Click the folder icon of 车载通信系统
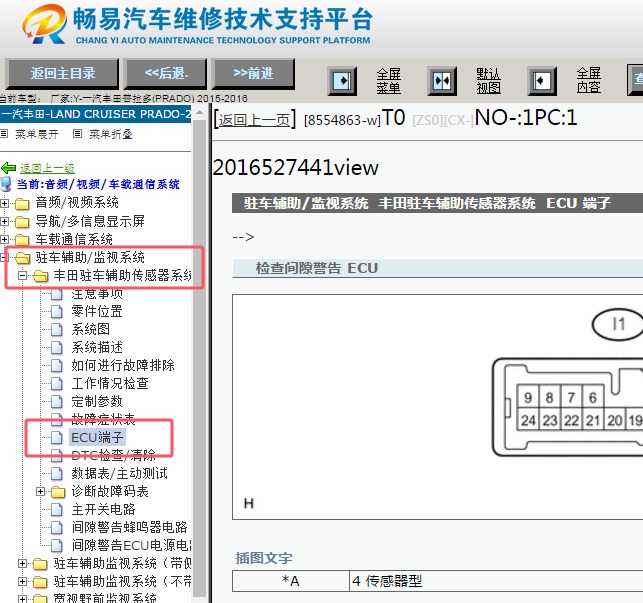The height and width of the screenshot is (603, 643). pos(22,239)
